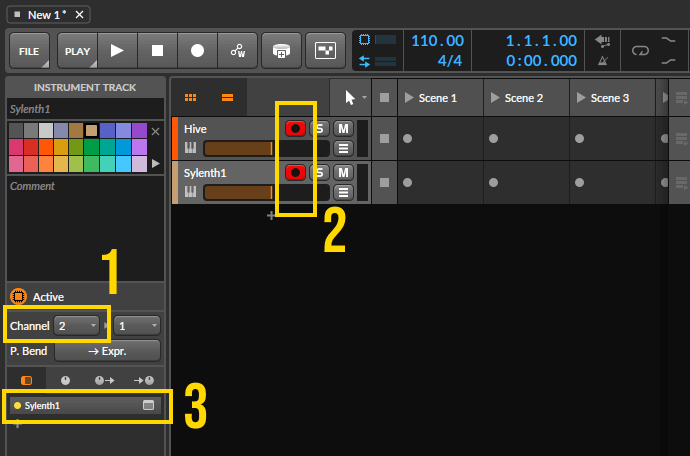Toggle the track Active button

(x=18, y=297)
